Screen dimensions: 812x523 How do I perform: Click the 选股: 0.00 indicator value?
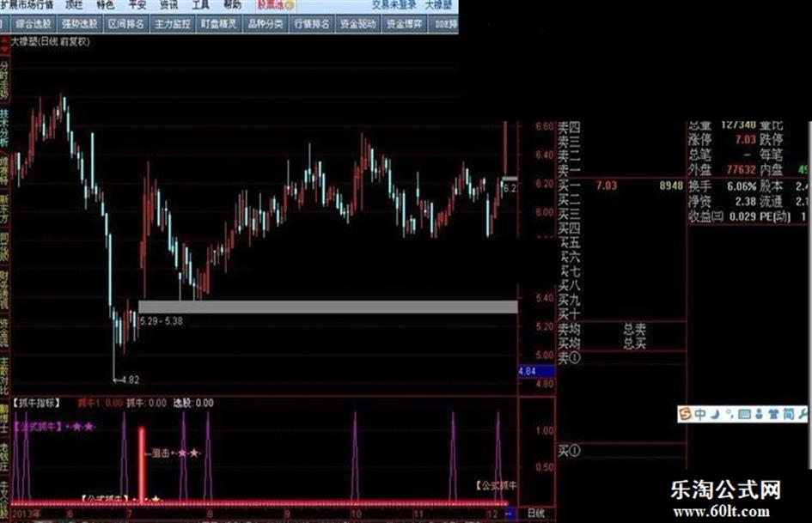click(x=193, y=403)
